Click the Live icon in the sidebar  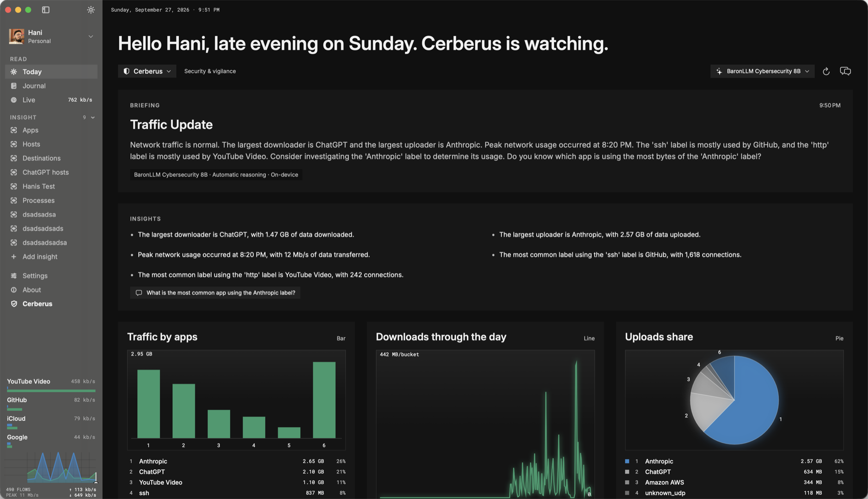14,100
